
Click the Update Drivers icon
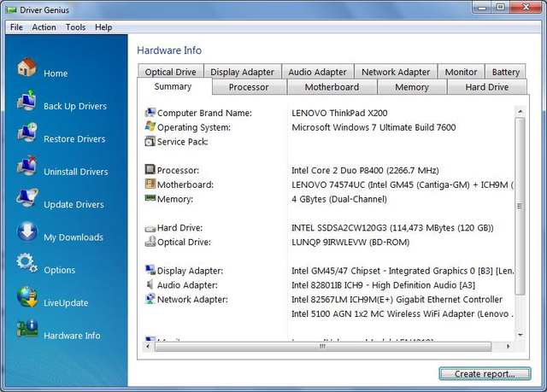26,198
